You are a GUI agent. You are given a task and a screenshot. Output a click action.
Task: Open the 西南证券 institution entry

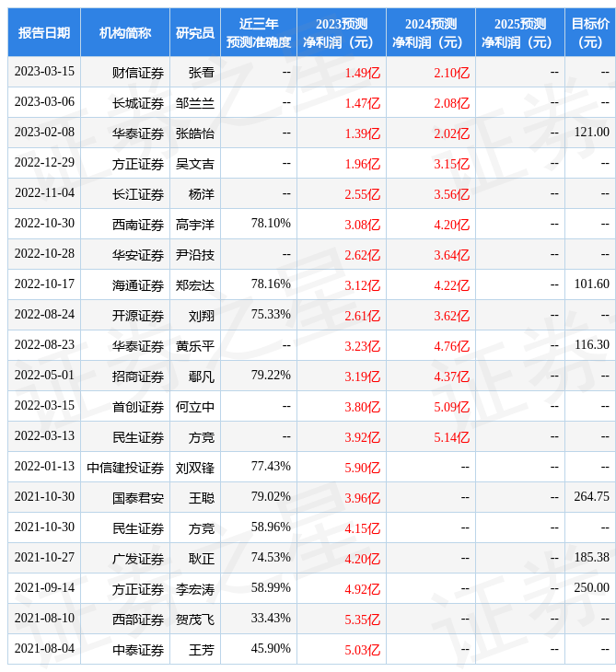click(x=138, y=224)
